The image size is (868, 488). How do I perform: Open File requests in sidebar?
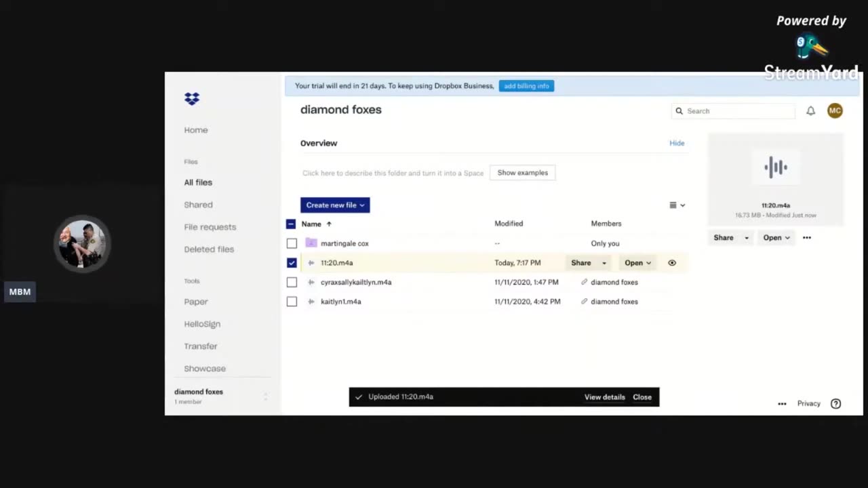[210, 227]
